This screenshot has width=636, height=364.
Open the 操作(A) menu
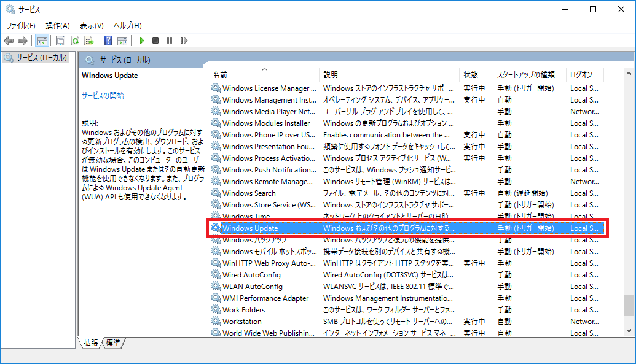[x=58, y=26]
